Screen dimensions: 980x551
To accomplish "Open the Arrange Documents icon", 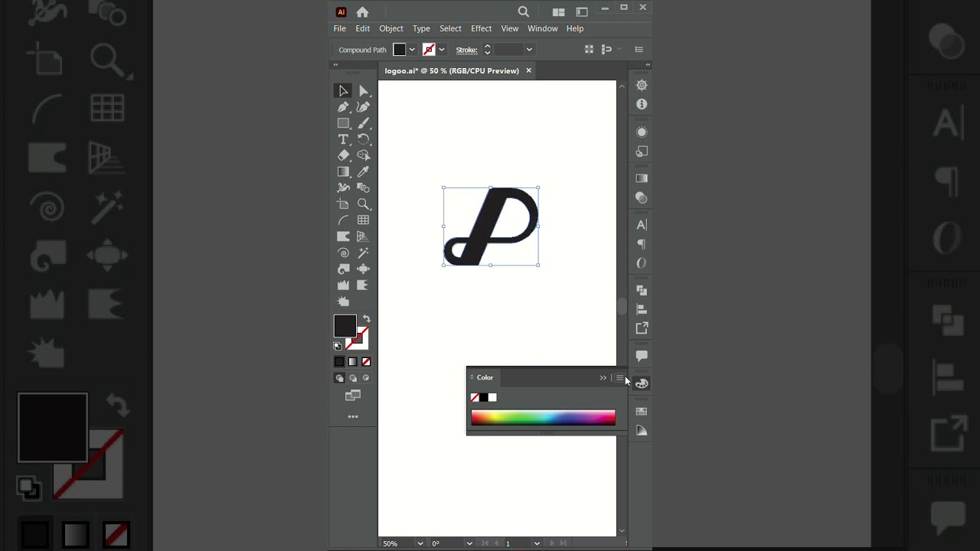I will click(x=558, y=11).
